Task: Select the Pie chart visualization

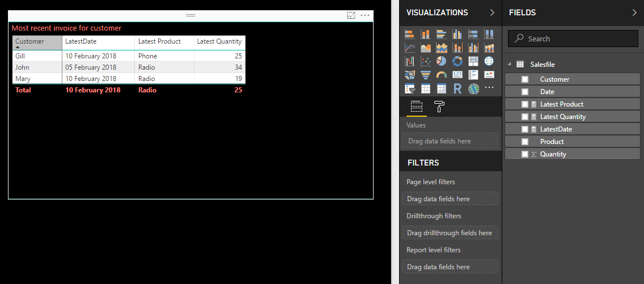Action: 442,62
